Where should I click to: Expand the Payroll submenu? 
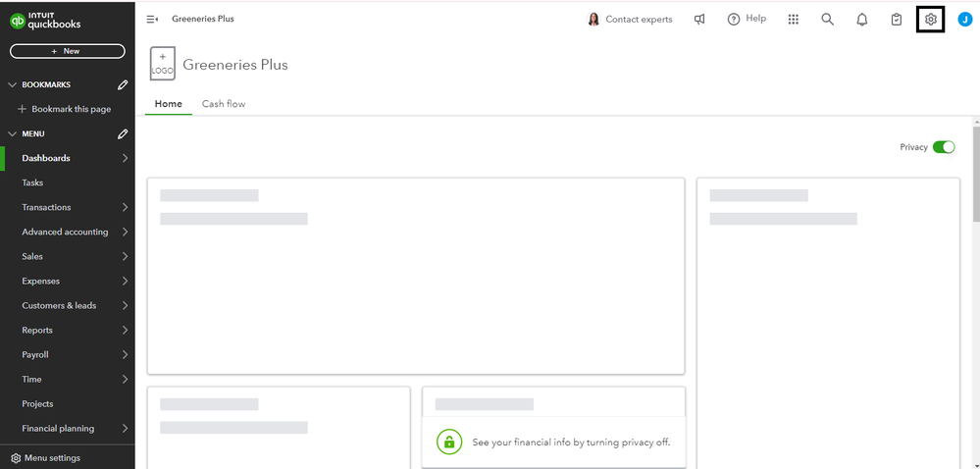126,354
